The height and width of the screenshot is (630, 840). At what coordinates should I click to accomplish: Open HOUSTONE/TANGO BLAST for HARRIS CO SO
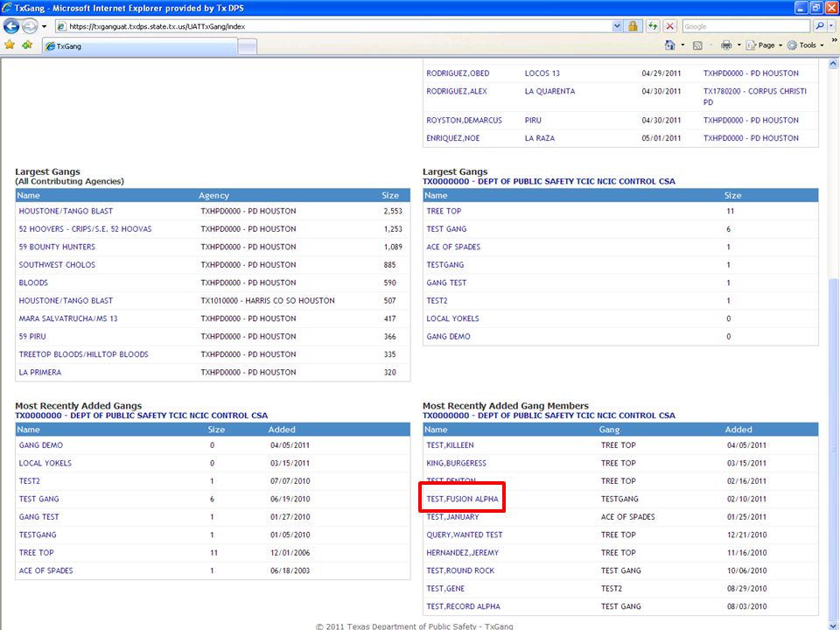[66, 300]
